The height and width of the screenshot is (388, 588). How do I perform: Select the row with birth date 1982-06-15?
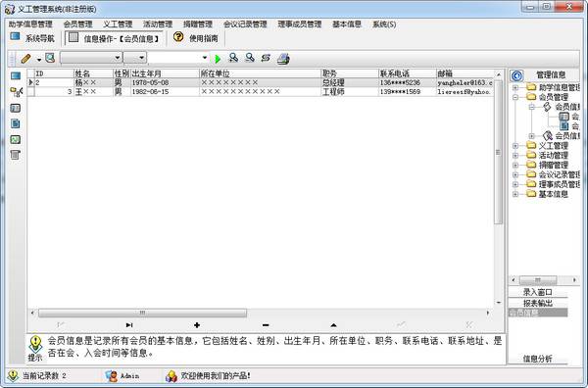(261, 92)
